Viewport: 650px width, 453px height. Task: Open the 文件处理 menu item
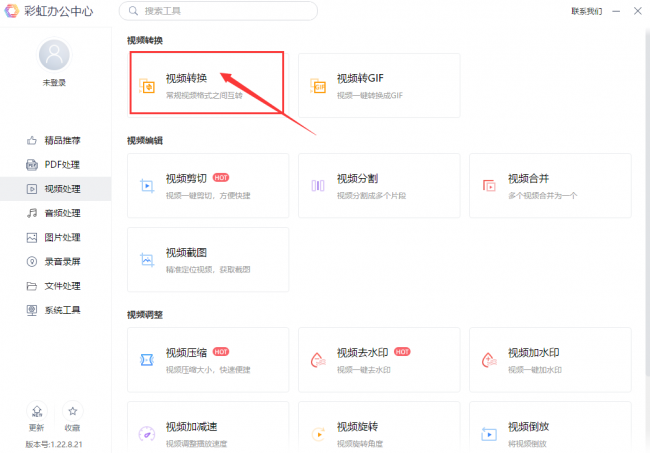56,286
